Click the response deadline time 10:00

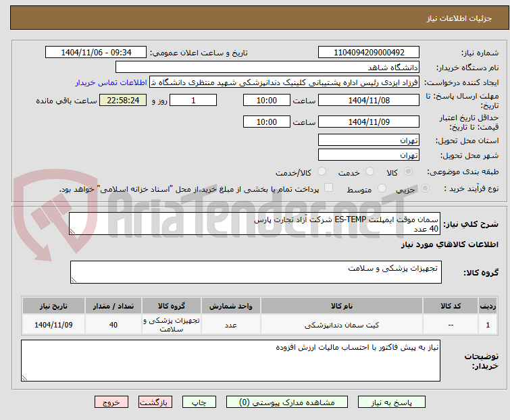(x=267, y=100)
